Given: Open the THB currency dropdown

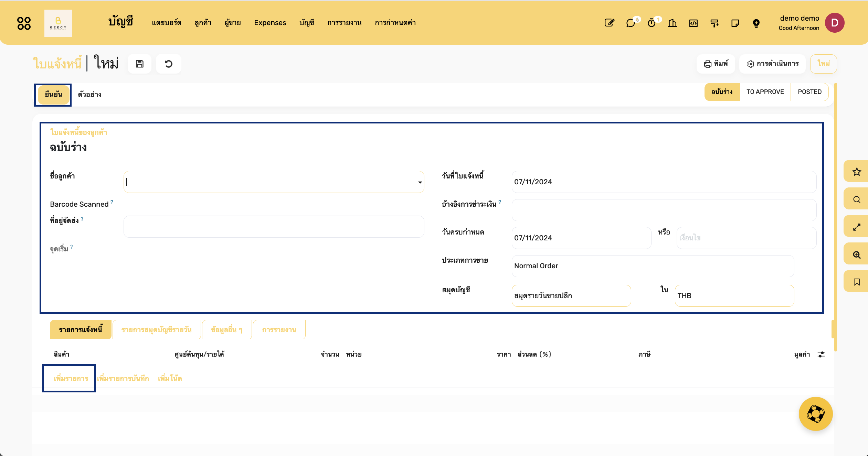Looking at the screenshot, I should point(734,296).
